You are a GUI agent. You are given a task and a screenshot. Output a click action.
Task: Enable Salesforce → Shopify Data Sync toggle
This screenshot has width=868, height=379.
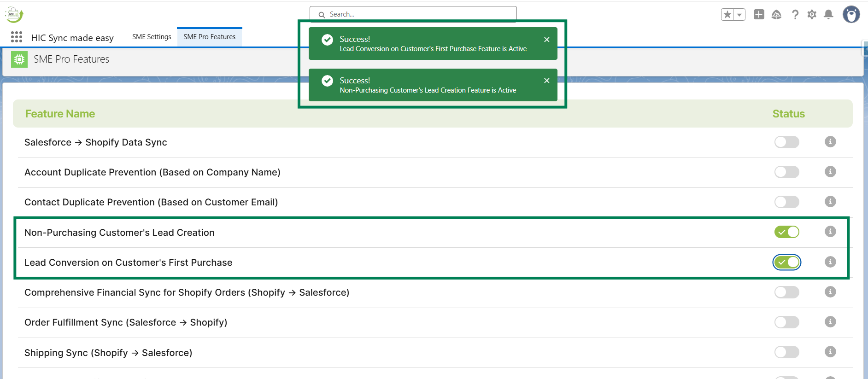click(786, 142)
